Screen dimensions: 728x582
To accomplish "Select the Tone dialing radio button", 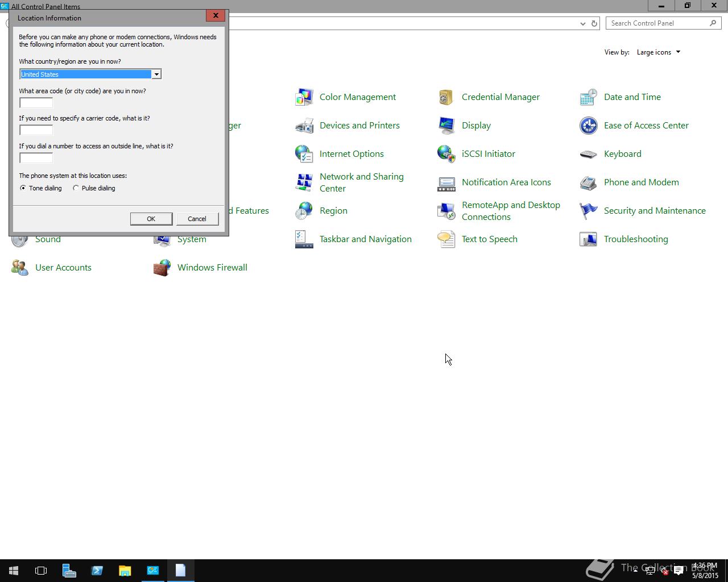I will (x=23, y=188).
